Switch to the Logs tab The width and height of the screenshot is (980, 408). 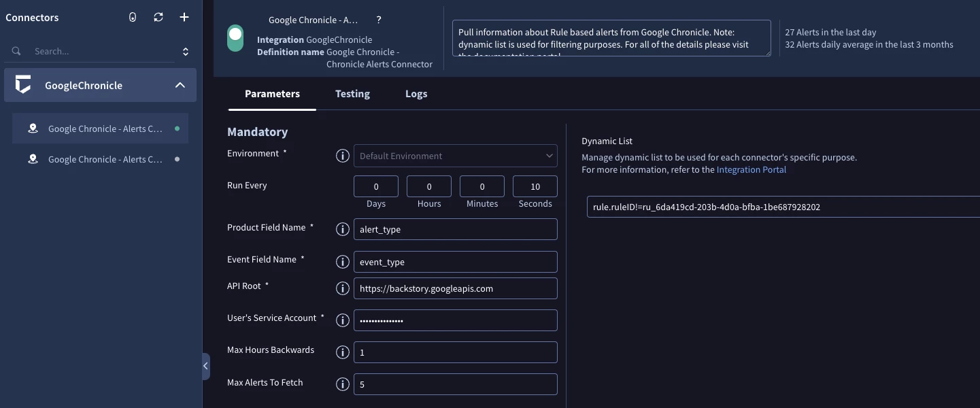(416, 94)
